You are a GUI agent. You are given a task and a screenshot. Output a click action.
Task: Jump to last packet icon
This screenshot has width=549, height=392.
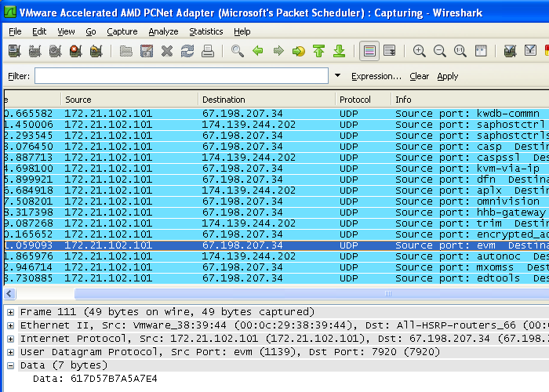(340, 51)
